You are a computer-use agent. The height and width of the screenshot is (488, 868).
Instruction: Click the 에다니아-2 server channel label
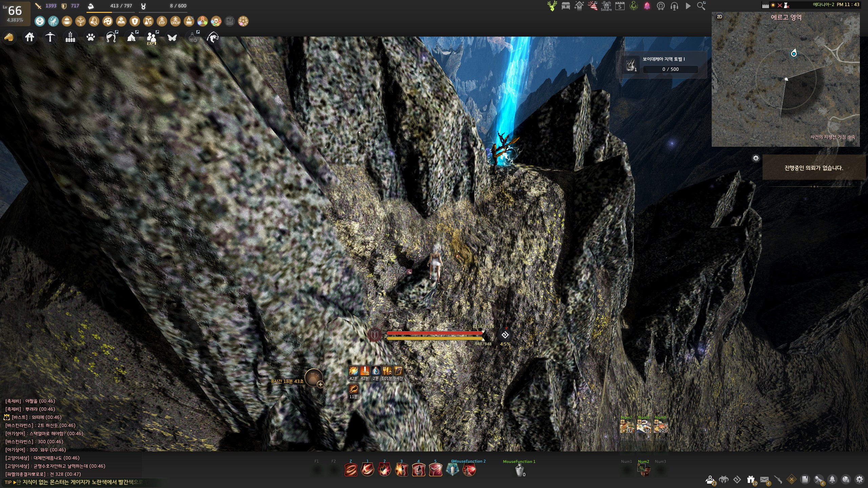pyautogui.click(x=824, y=4)
